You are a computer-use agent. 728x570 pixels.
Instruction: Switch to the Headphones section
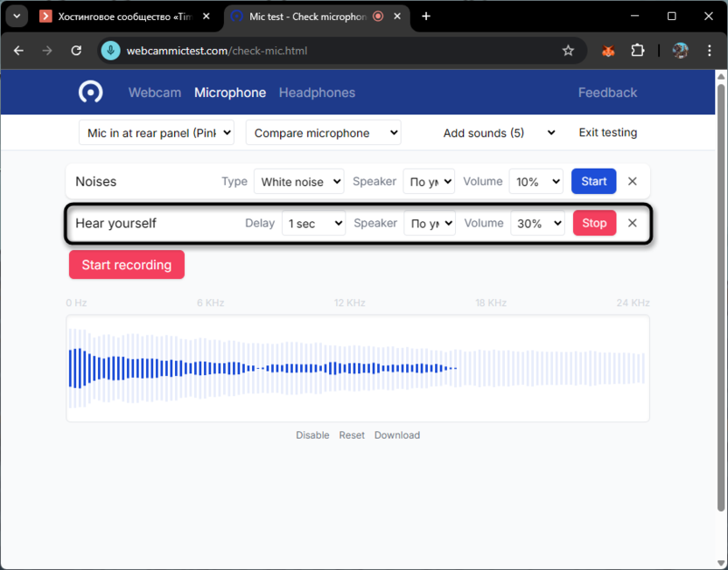[317, 93]
